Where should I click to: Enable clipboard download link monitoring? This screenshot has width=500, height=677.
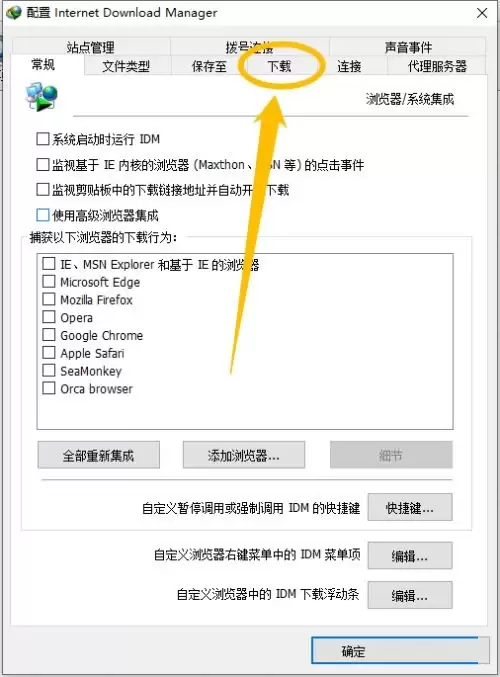point(43,190)
